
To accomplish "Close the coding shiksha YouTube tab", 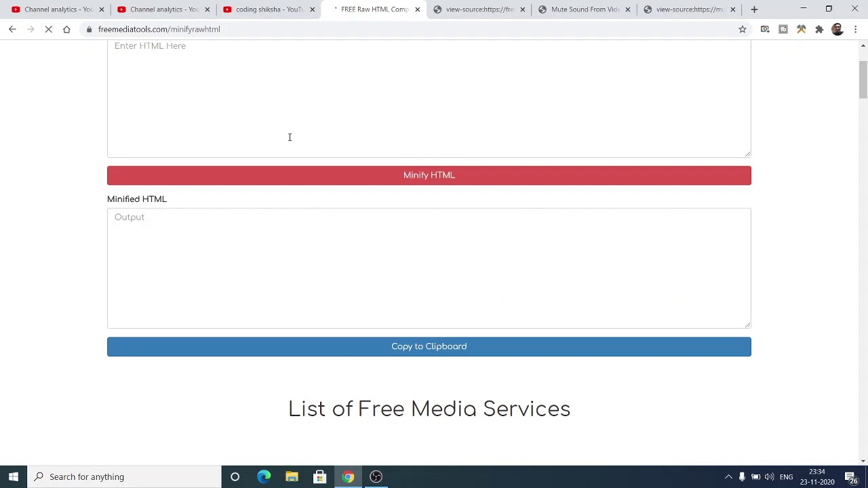I will click(x=313, y=9).
